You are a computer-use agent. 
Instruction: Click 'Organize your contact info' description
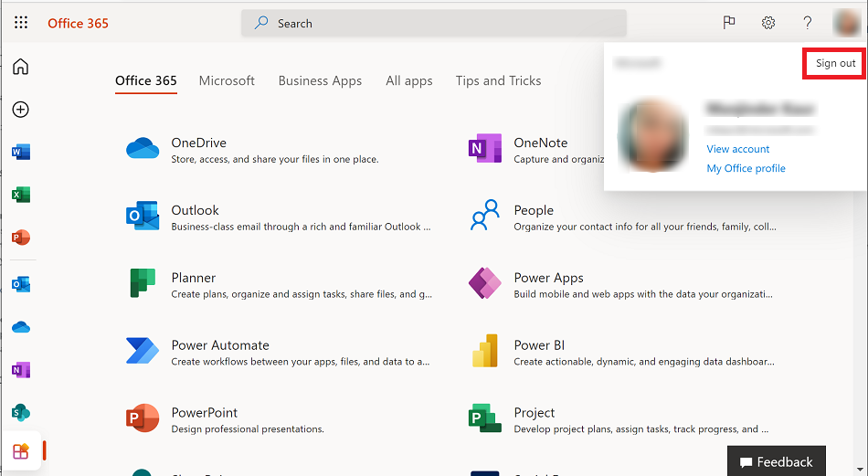coord(645,227)
